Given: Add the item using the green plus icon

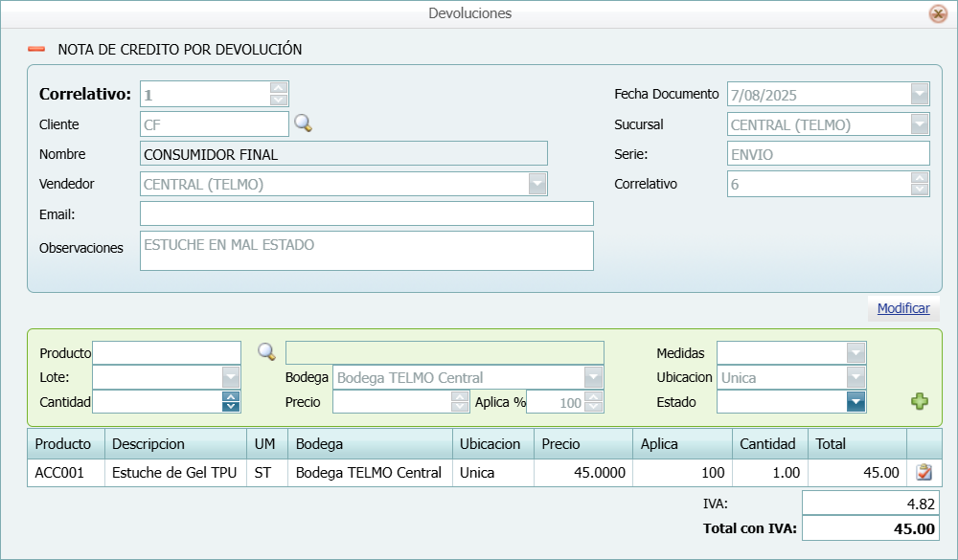Looking at the screenshot, I should coord(920,401).
